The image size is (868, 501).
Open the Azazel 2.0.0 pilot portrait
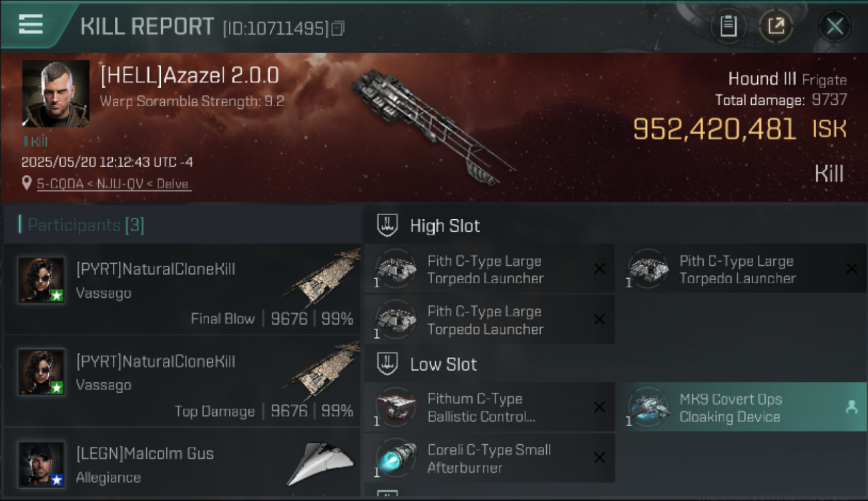pyautogui.click(x=55, y=94)
